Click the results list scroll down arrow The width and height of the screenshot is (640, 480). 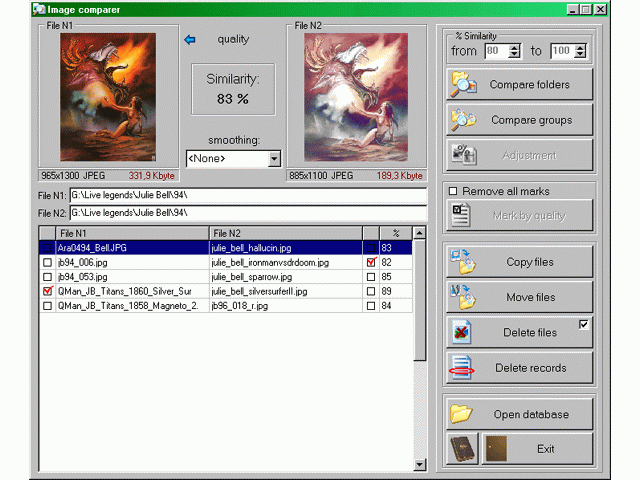coord(420,464)
